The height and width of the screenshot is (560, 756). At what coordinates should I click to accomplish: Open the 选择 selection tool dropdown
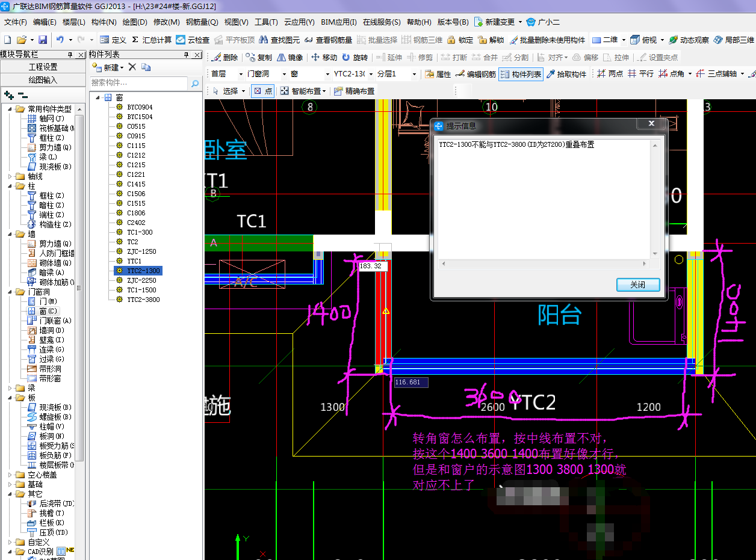pyautogui.click(x=243, y=91)
